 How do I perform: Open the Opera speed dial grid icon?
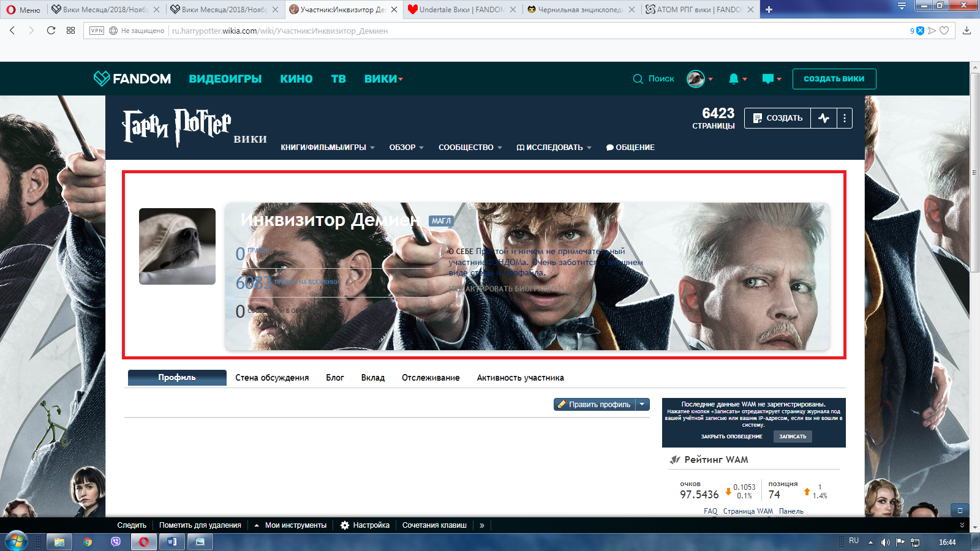point(70,31)
